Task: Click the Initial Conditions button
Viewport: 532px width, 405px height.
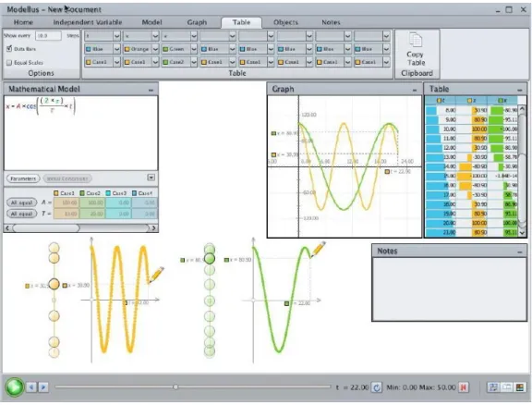Action: point(67,178)
